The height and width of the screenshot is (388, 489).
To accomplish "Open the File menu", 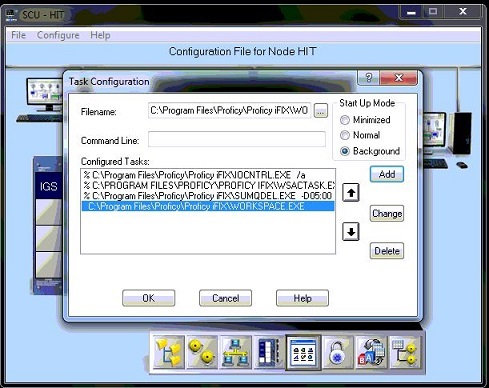I will click(x=18, y=35).
